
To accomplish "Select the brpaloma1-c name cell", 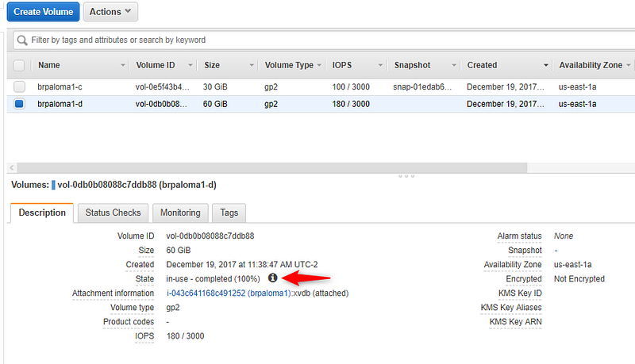I will click(x=60, y=87).
